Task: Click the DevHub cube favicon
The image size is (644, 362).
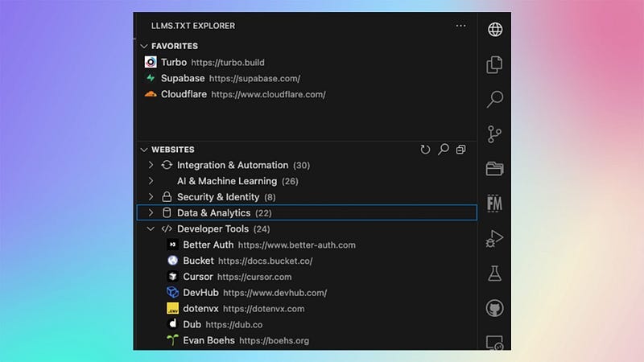Action: click(x=172, y=292)
